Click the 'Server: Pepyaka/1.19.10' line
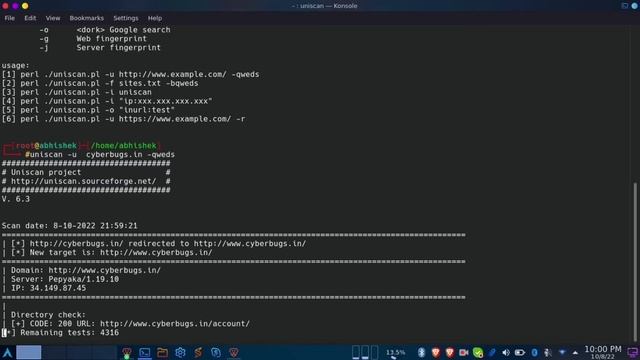The width and height of the screenshot is (640, 360). (x=65, y=279)
